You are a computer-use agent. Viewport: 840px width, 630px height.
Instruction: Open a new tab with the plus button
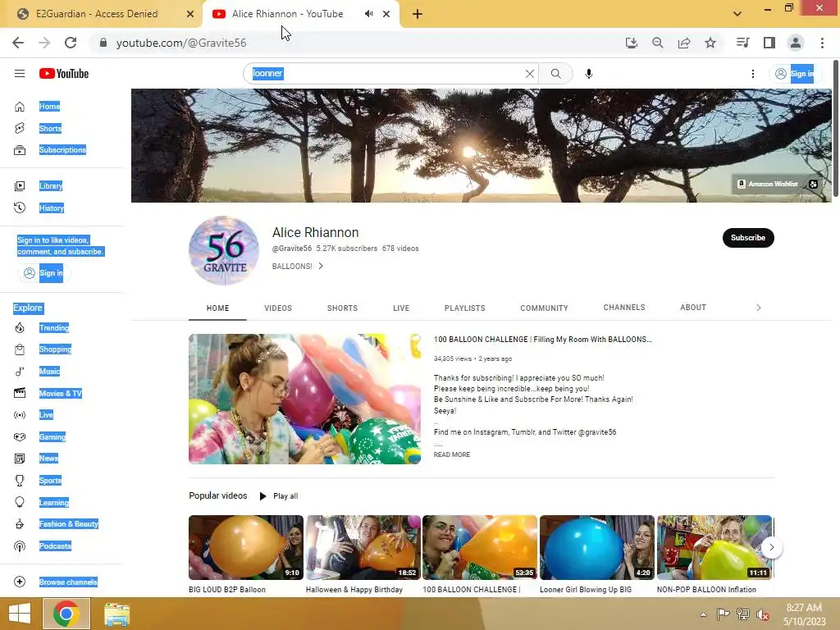(418, 15)
